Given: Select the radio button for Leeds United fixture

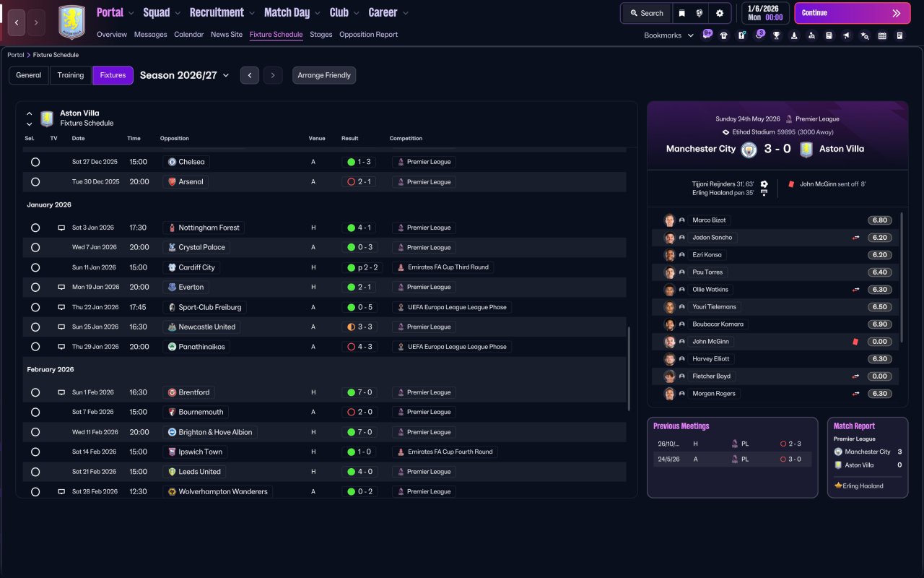Looking at the screenshot, I should tap(35, 472).
